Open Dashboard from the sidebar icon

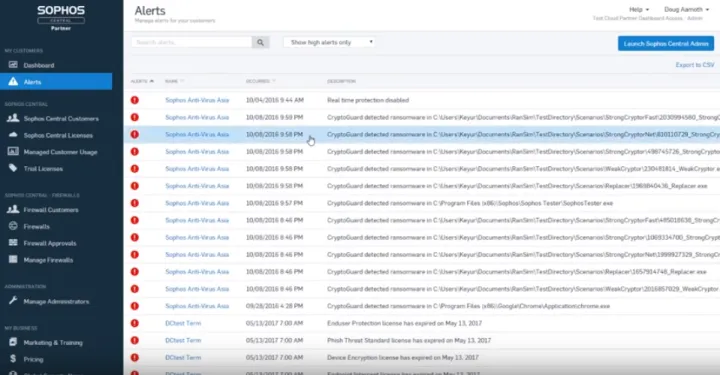pyautogui.click(x=13, y=65)
